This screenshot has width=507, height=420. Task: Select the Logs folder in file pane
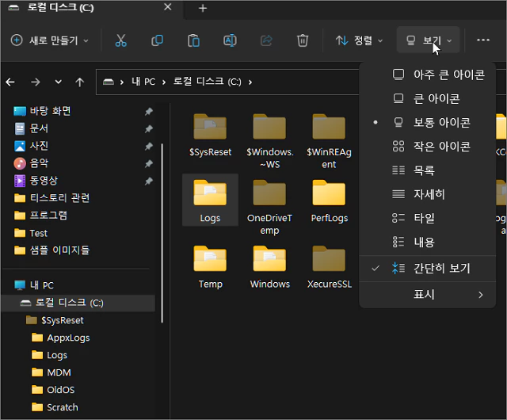[210, 200]
